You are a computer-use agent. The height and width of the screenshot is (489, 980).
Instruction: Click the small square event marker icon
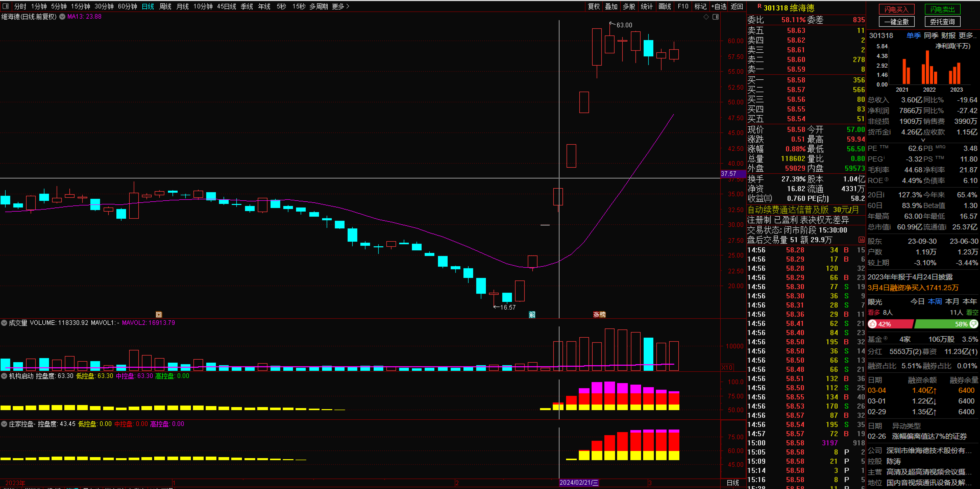[x=159, y=314]
